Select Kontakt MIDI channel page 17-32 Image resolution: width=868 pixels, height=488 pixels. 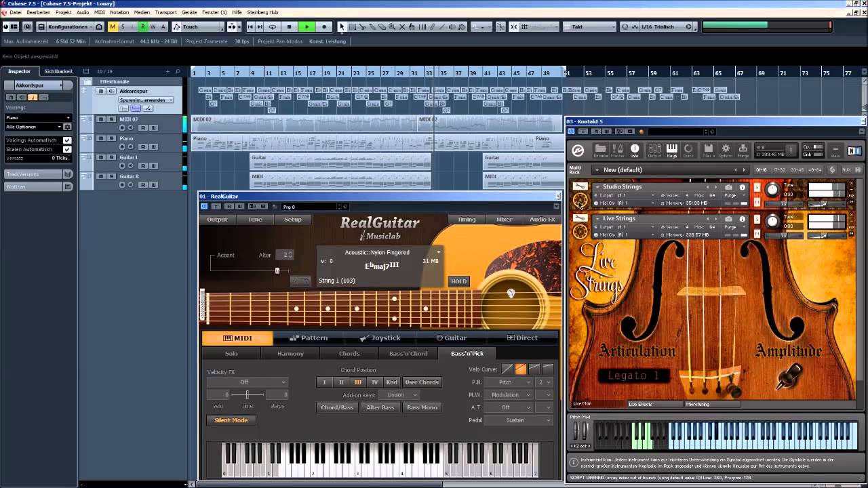779,170
